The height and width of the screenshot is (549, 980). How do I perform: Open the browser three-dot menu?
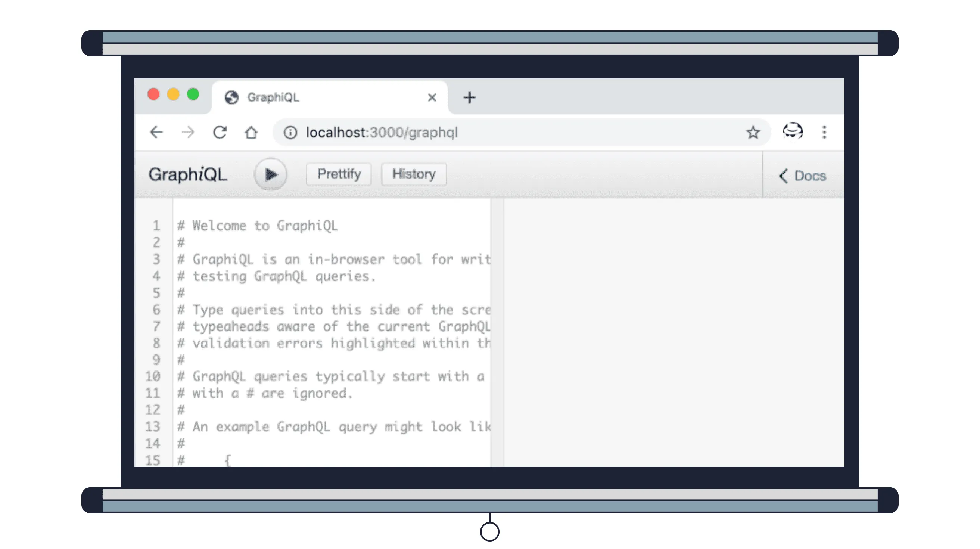click(824, 133)
